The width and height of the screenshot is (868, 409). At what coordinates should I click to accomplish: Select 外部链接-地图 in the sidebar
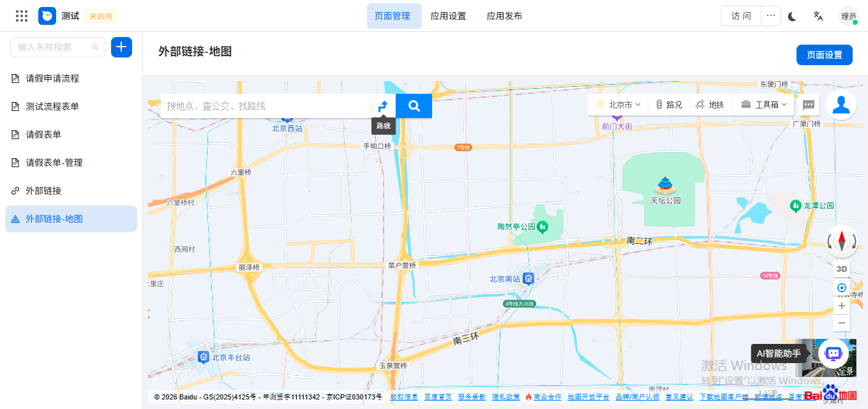(71, 219)
